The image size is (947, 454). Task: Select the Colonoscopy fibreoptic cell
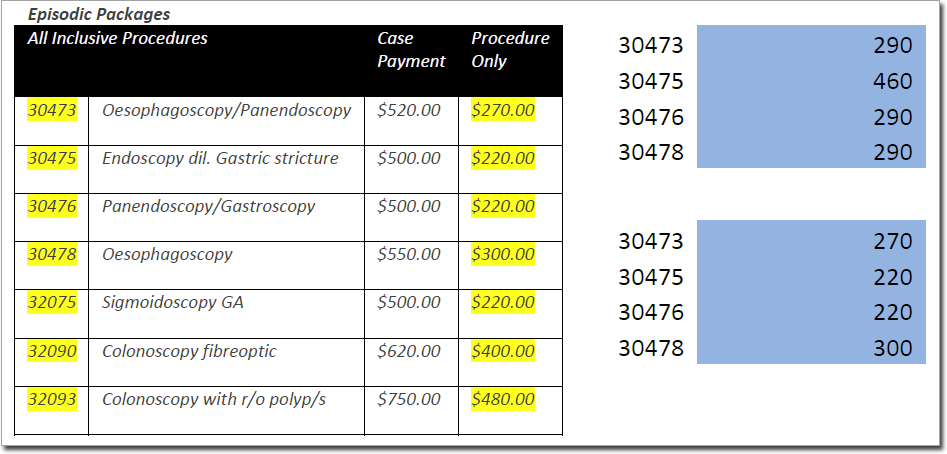click(189, 351)
